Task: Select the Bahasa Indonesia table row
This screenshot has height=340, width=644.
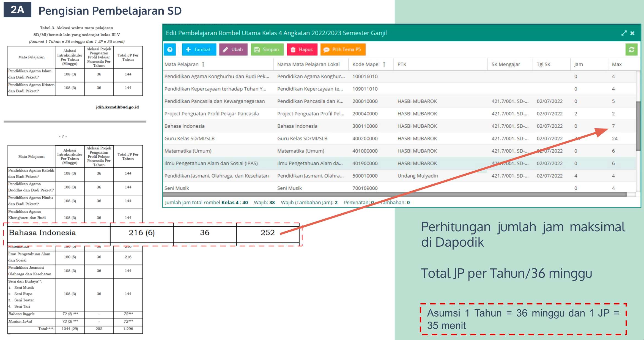Action: point(185,126)
